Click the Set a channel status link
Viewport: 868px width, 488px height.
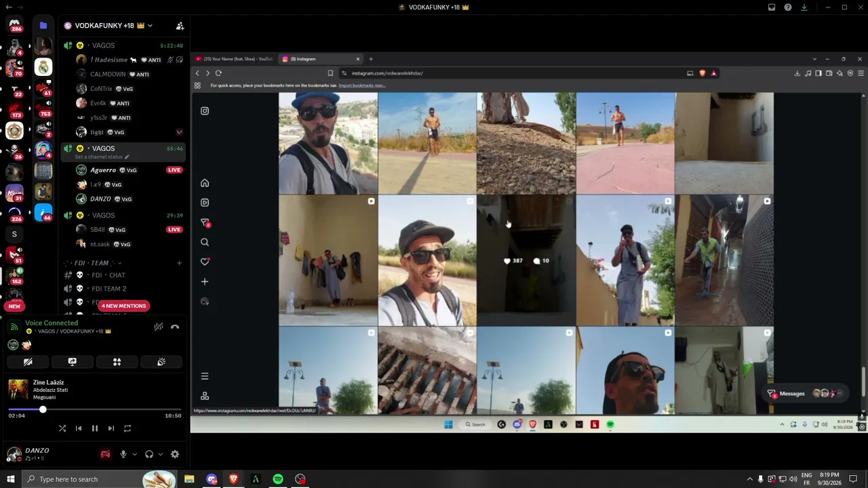(102, 157)
